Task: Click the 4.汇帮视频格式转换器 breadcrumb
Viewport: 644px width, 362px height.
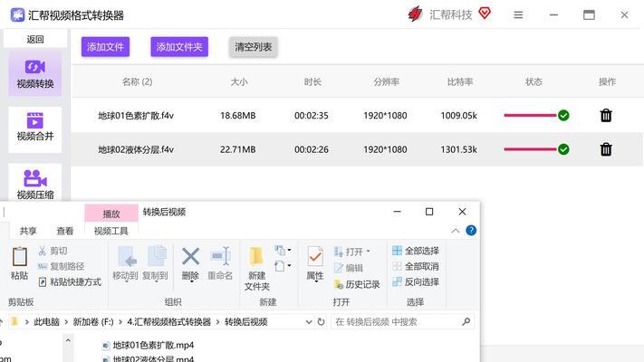Action: coord(168,322)
